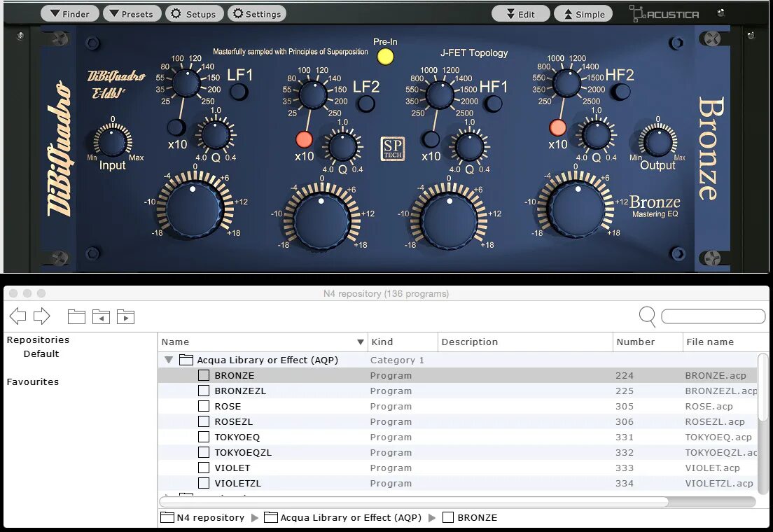Toggle the HF1 x10 multiplier button
This screenshot has width=773, height=532.
point(431,139)
